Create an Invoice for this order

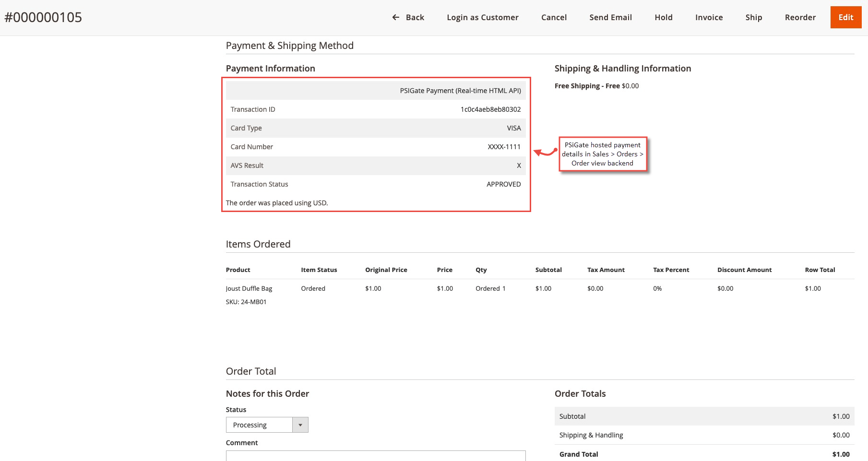[x=708, y=17]
